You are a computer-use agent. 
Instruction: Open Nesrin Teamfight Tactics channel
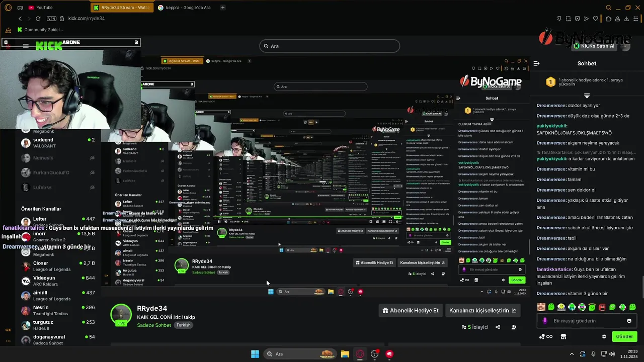coord(58,310)
